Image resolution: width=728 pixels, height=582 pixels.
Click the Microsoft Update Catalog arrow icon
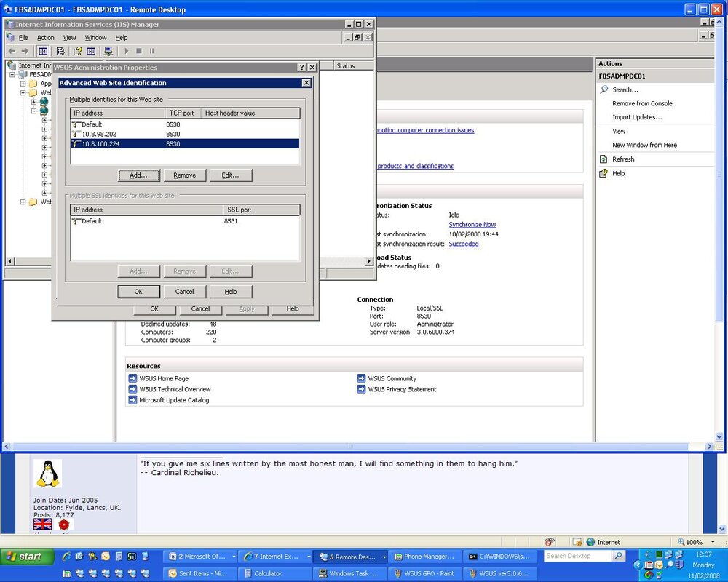(x=132, y=399)
